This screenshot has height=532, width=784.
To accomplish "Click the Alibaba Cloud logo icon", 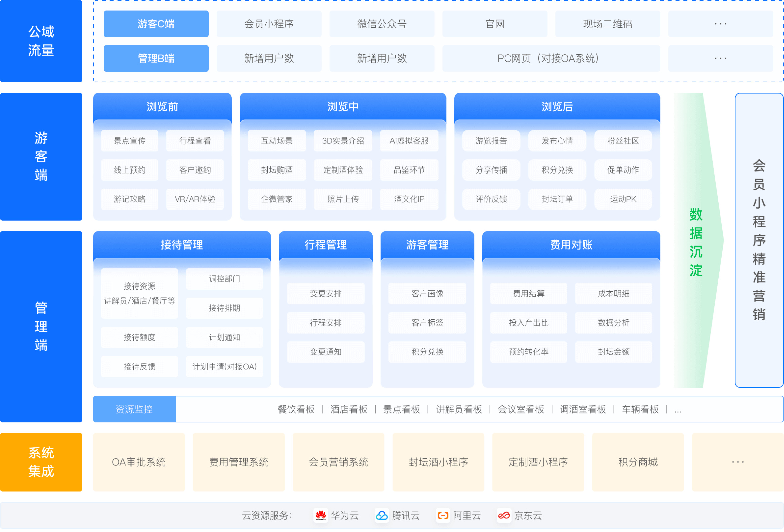I will click(443, 515).
